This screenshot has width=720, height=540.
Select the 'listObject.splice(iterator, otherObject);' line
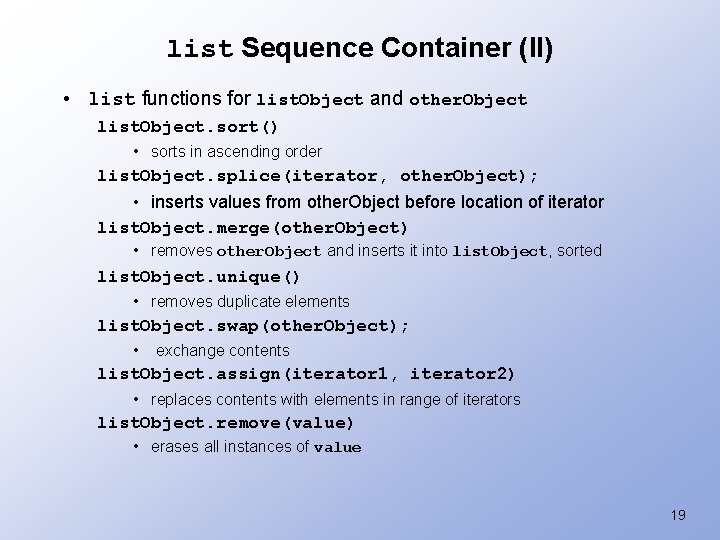[x=317, y=176]
